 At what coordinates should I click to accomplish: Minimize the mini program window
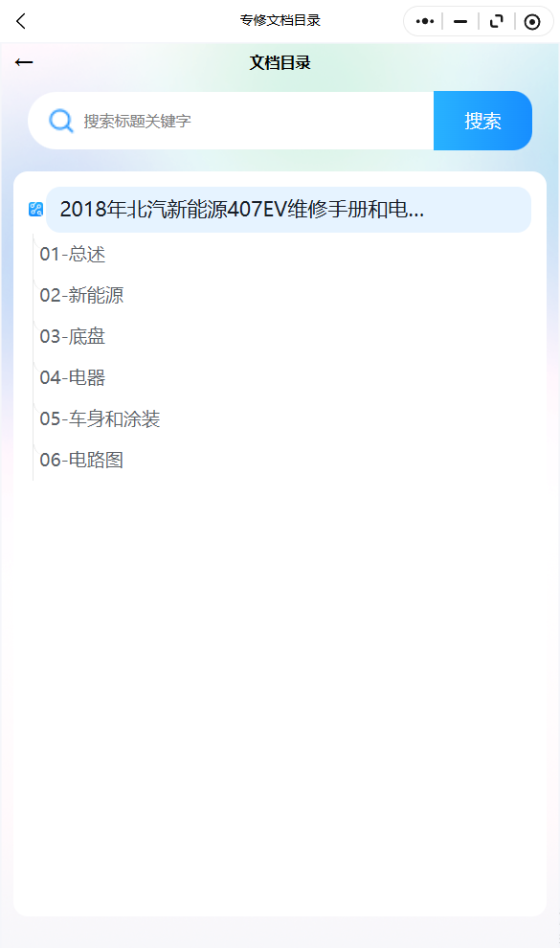(460, 21)
